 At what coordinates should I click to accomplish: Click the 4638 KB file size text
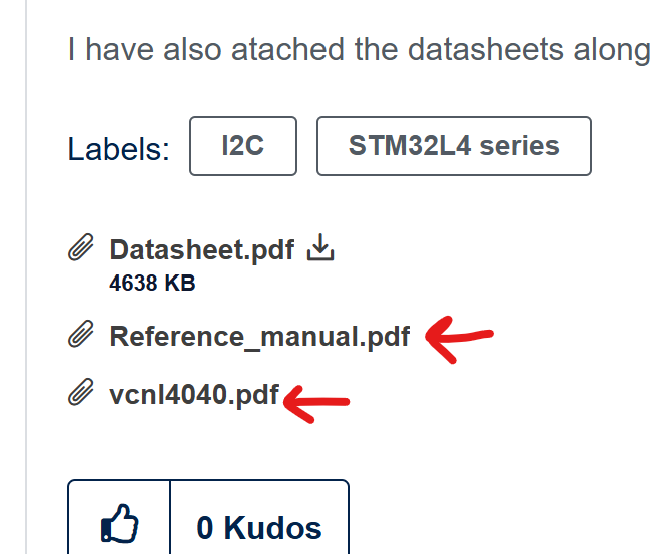(x=152, y=283)
